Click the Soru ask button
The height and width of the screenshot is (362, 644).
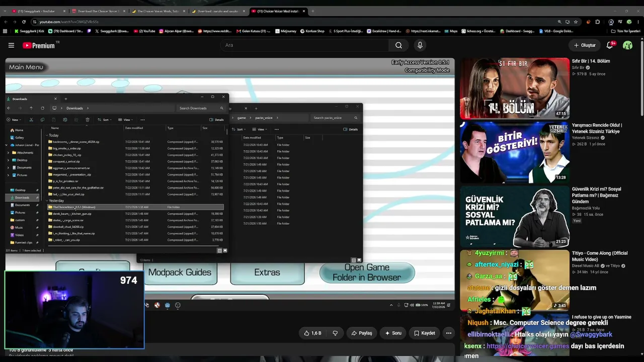click(x=393, y=333)
